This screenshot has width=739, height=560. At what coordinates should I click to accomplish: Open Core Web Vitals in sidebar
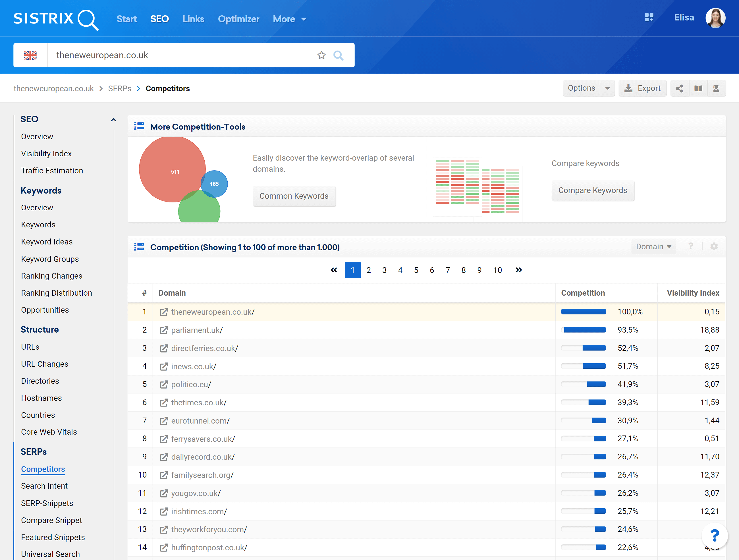(49, 432)
